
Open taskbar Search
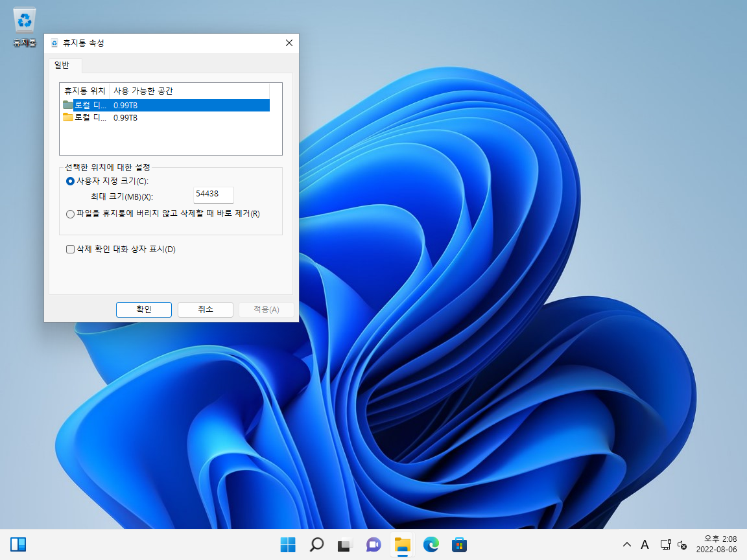[x=316, y=544]
